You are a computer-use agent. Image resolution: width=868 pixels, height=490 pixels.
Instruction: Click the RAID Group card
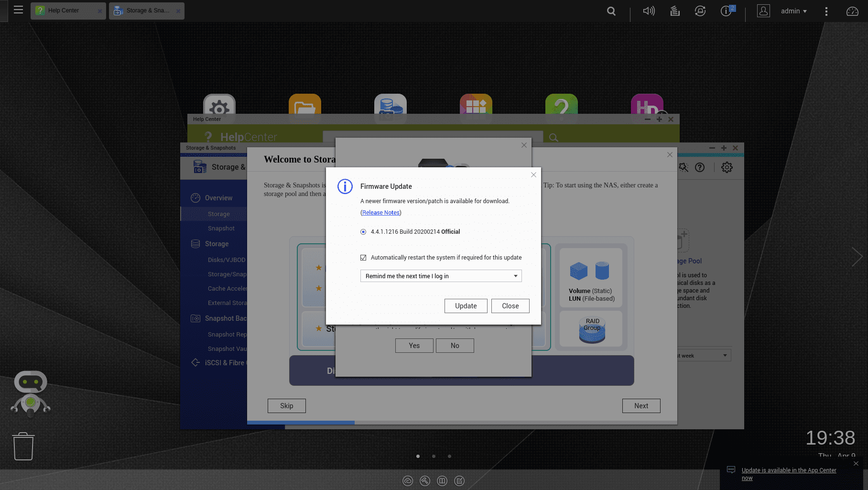click(591, 329)
